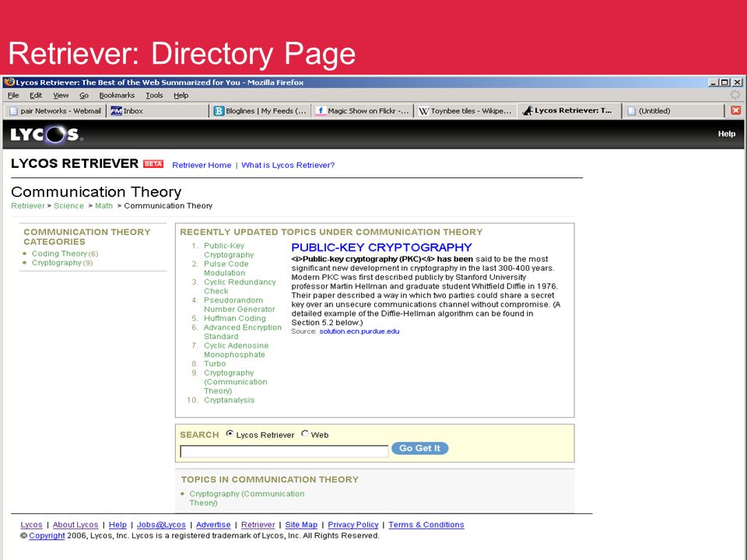Select the Web search radio button
Image resolution: width=747 pixels, height=560 pixels.
pyautogui.click(x=305, y=434)
